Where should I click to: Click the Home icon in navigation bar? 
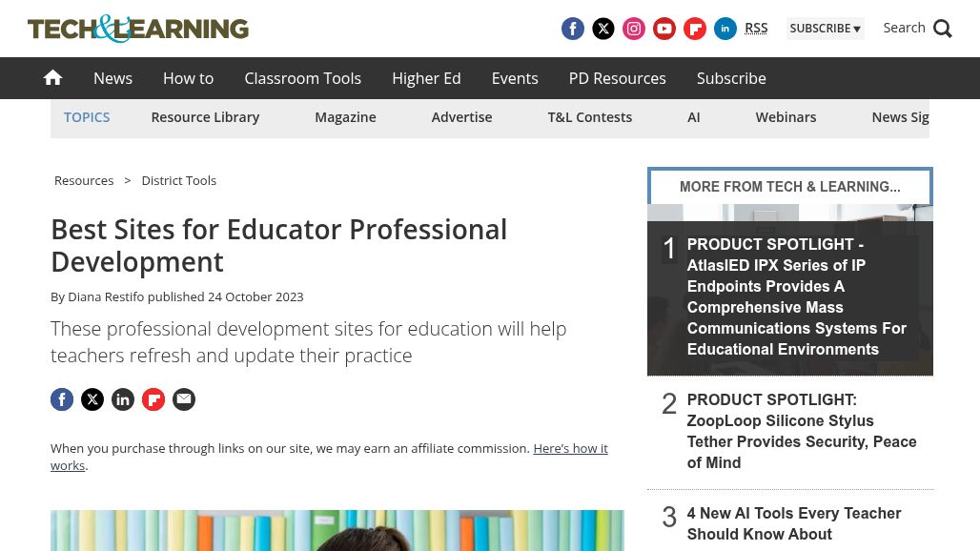[x=52, y=78]
